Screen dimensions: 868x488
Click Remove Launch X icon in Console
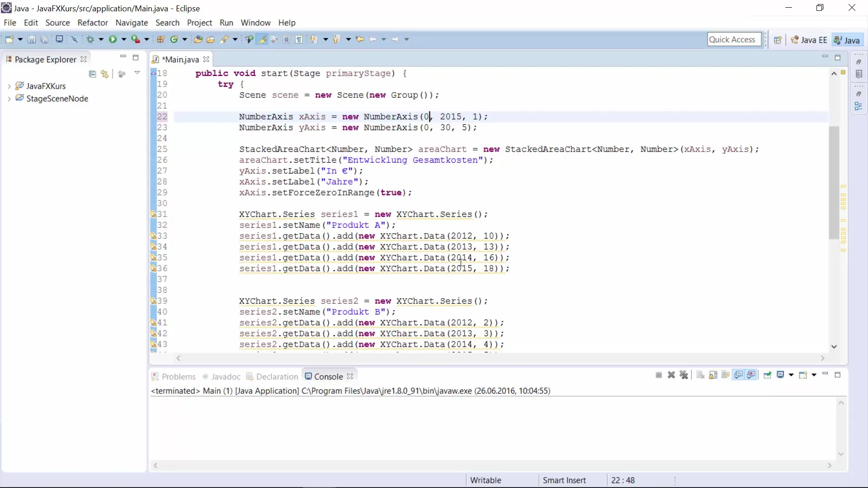(671, 375)
